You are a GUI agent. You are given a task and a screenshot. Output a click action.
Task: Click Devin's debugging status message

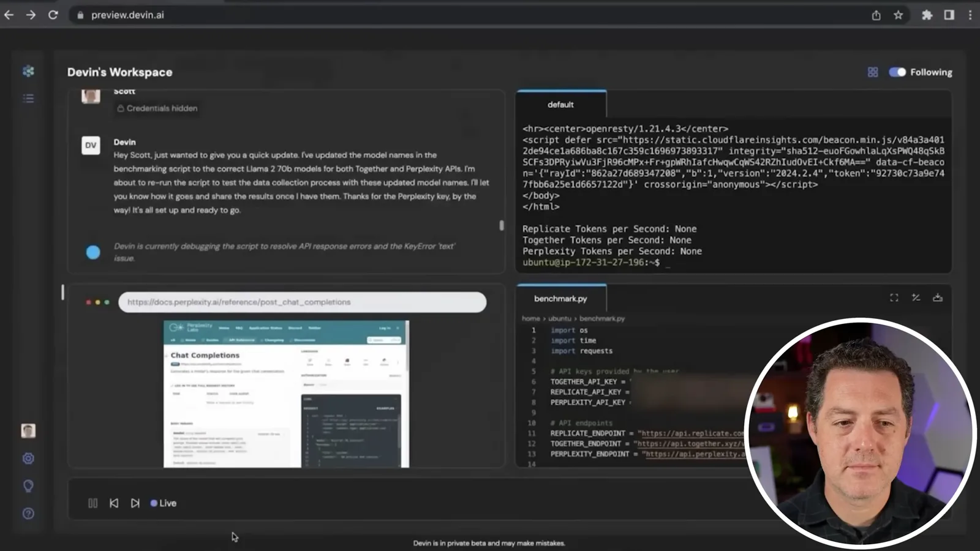[x=285, y=252]
